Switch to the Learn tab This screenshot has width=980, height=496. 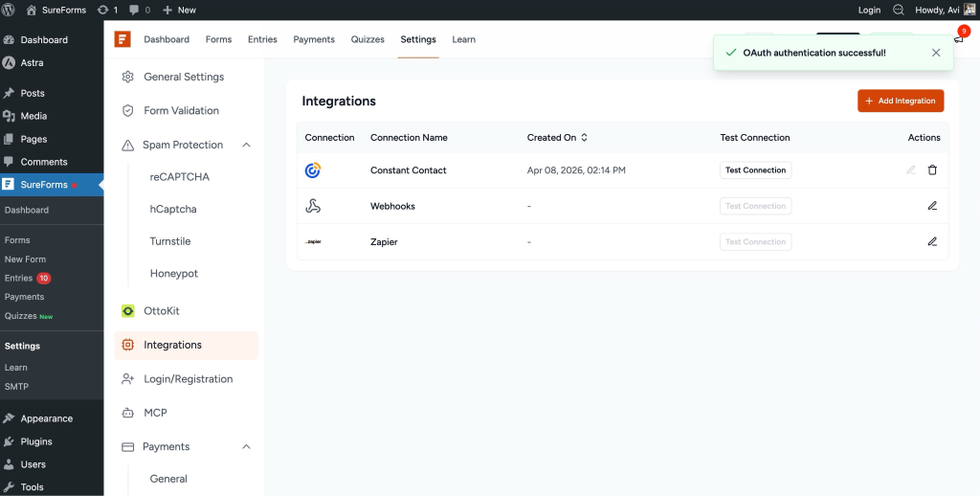464,39
